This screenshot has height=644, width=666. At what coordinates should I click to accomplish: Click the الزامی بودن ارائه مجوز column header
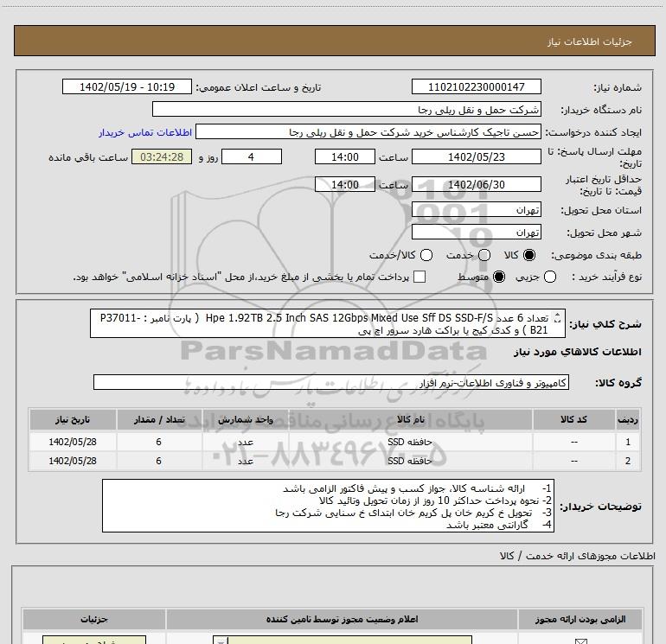pyautogui.click(x=580, y=620)
